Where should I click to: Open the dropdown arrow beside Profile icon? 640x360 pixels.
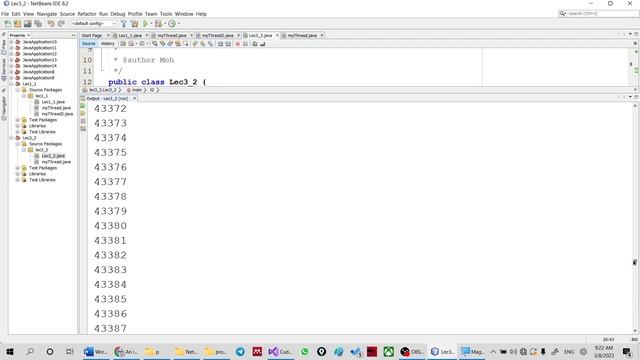click(179, 24)
